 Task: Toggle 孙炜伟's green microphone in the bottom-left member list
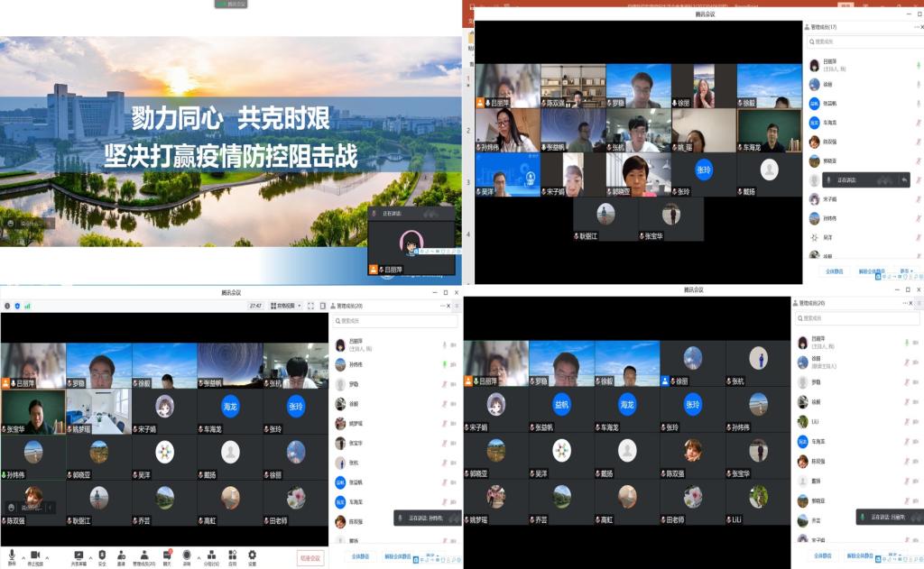(444, 363)
